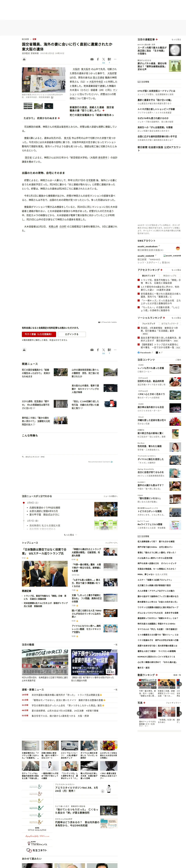Select the はてなブックマーク ranking tab

(x=170, y=323)
